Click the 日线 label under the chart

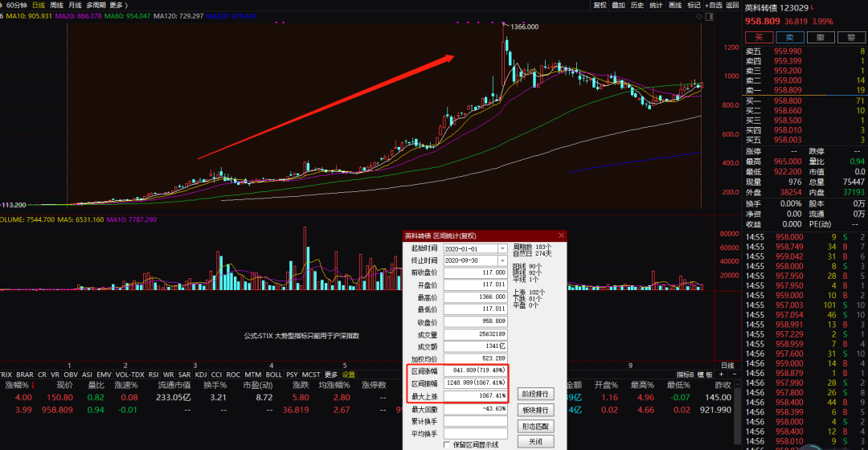pyautogui.click(x=727, y=366)
